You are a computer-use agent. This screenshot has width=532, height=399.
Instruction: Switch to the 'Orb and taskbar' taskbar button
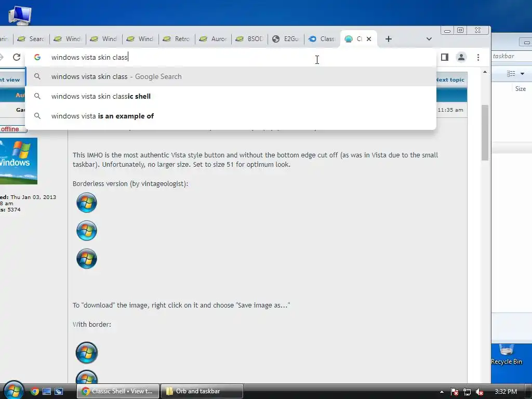coord(202,391)
